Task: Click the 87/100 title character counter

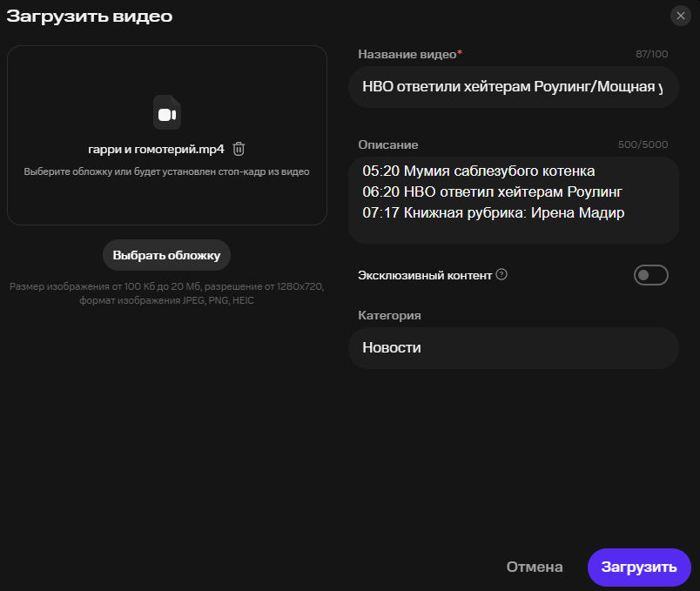Action: click(652, 55)
